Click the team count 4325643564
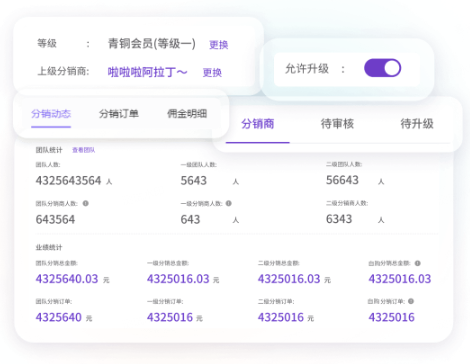The width and height of the screenshot is (470, 364). click(68, 181)
